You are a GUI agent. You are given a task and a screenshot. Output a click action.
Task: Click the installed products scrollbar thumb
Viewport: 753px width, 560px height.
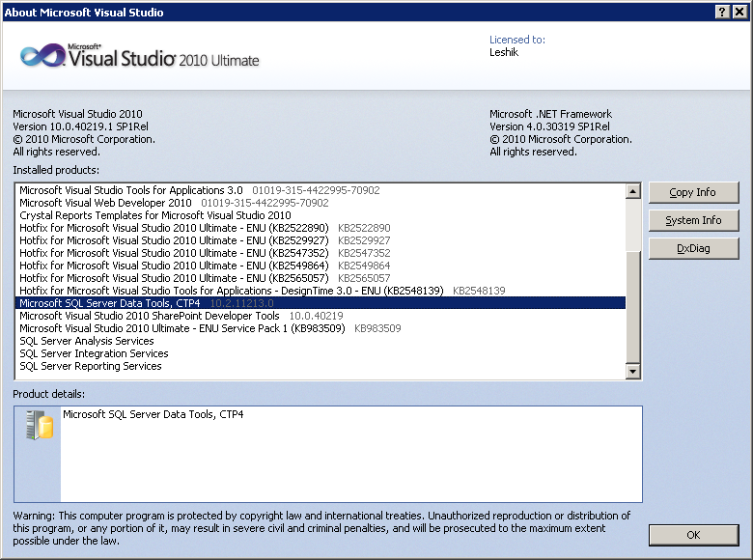[x=633, y=306]
